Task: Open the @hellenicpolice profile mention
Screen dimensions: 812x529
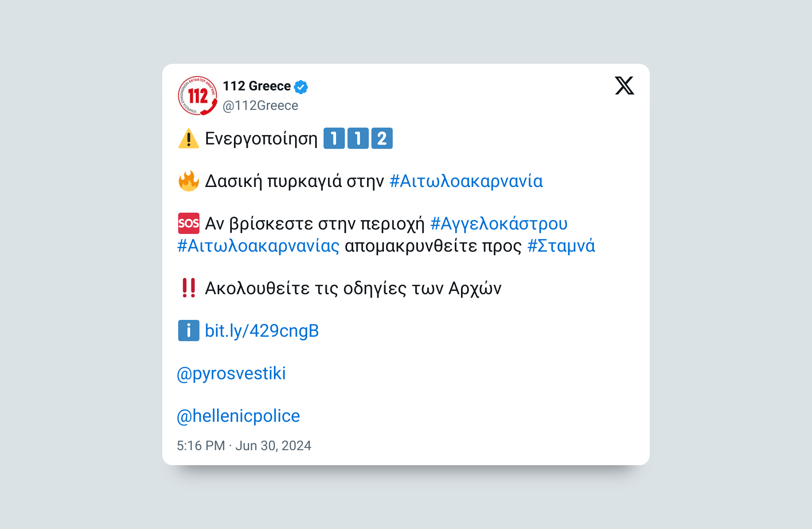Action: tap(238, 416)
